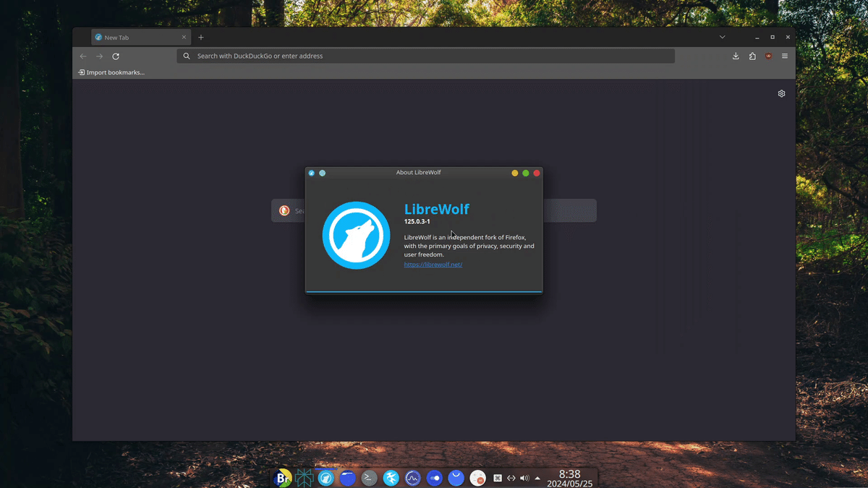Open new tab personalize gear icon
The width and height of the screenshot is (868, 488).
pos(781,93)
